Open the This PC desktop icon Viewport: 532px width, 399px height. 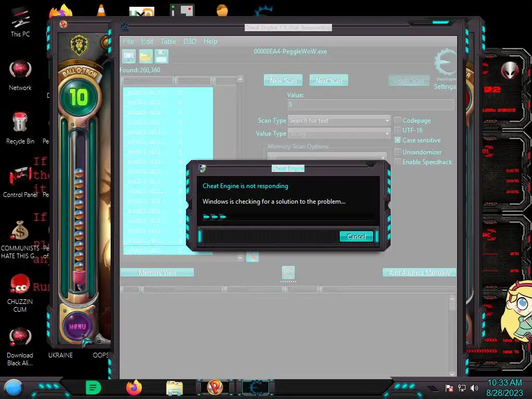click(x=20, y=22)
